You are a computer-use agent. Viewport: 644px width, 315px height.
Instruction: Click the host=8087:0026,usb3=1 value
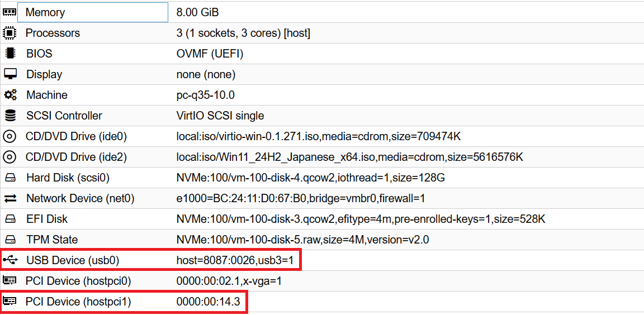[235, 260]
